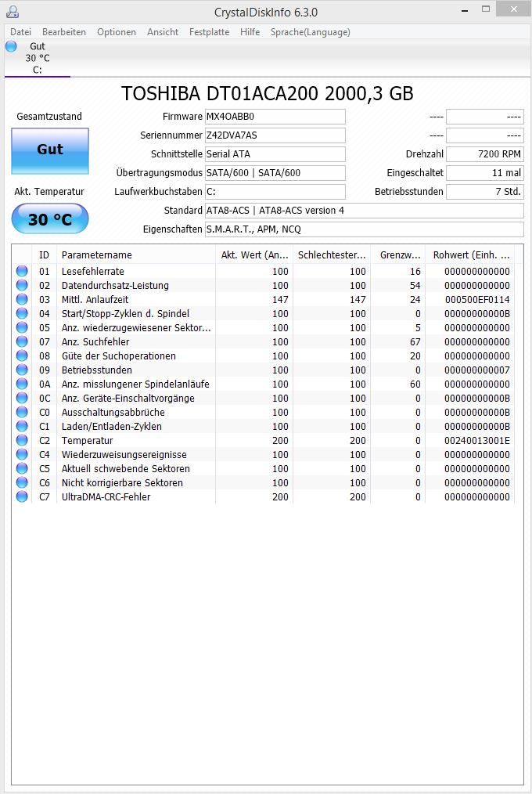Click status orb of Ausschaltungsabbrüche row
The height and width of the screenshot is (794, 532).
tap(22, 412)
